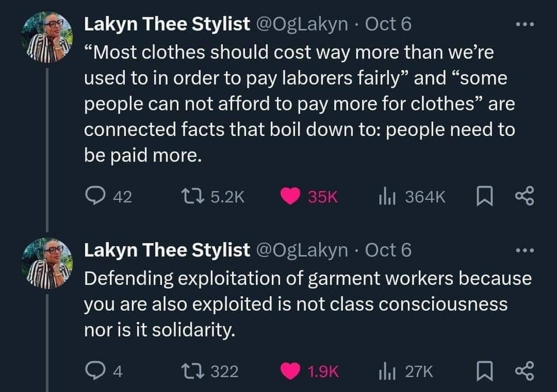557x392 pixels.
Task: View analytics showing 27K views
Action: (386, 371)
